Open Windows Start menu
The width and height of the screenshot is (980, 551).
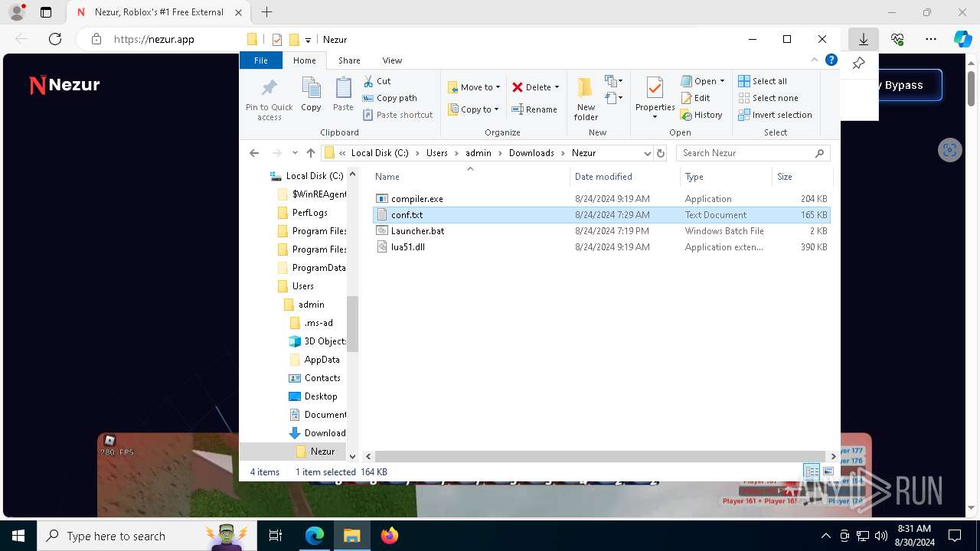point(18,536)
